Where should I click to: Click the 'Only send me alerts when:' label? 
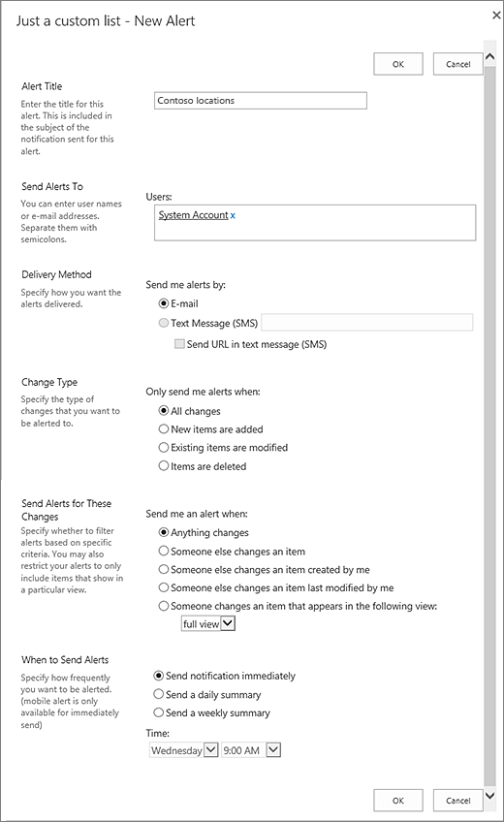pyautogui.click(x=203, y=392)
